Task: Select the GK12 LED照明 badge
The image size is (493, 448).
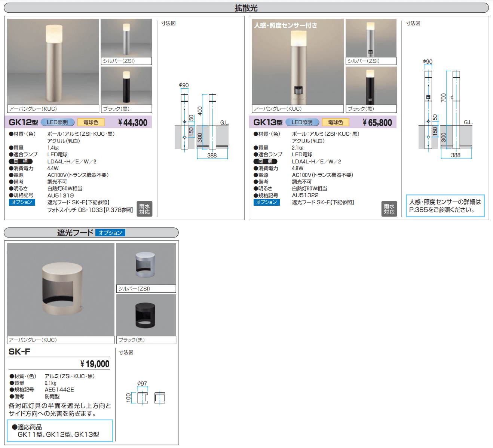Action: click(x=57, y=122)
